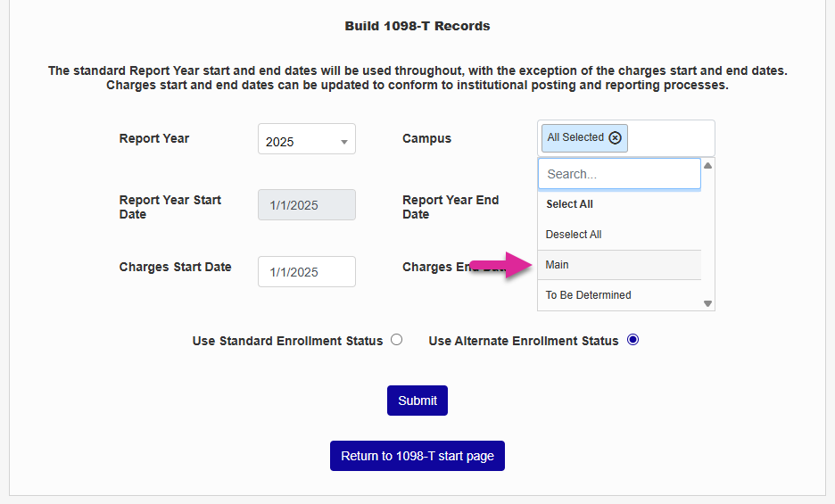
Task: Select the To Be Determined campus
Action: [619, 295]
